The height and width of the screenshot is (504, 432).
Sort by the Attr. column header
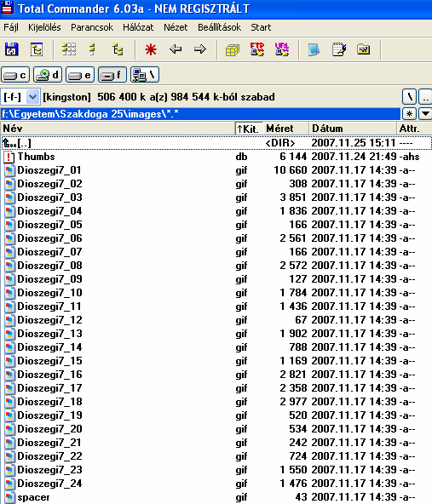[x=414, y=129]
